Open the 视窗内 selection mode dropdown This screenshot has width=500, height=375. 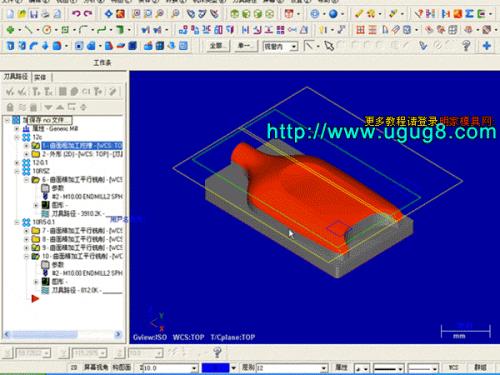280,46
